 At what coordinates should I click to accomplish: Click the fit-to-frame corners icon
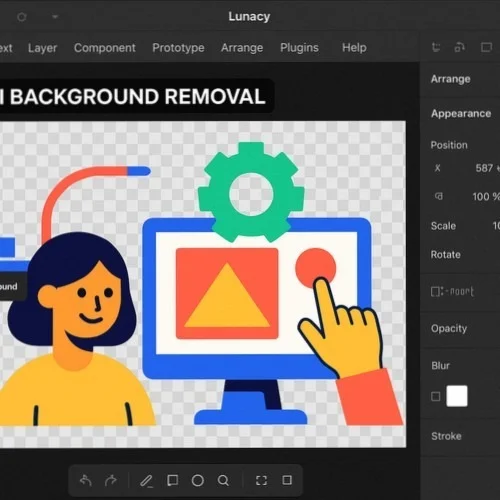point(261,480)
